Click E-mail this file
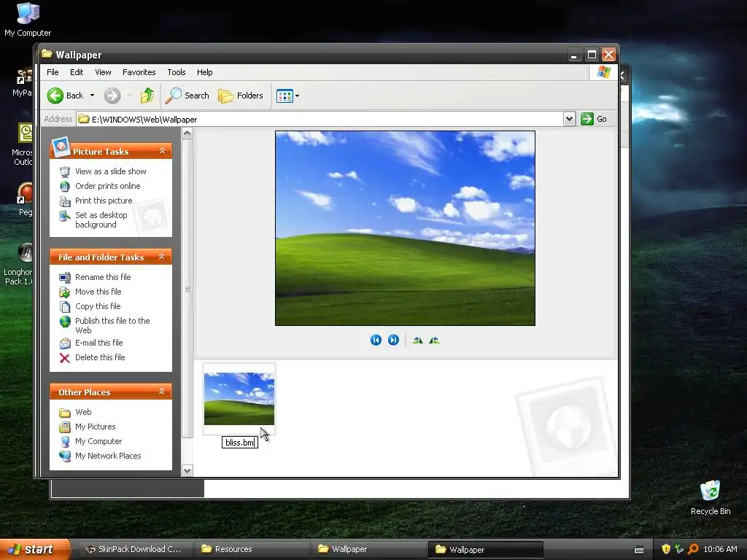This screenshot has width=747, height=560. click(x=99, y=343)
